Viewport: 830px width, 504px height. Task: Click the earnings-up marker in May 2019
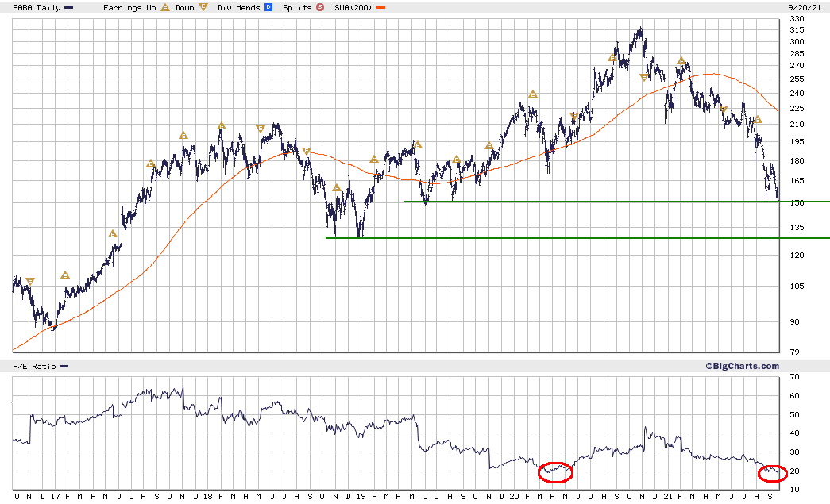click(418, 144)
